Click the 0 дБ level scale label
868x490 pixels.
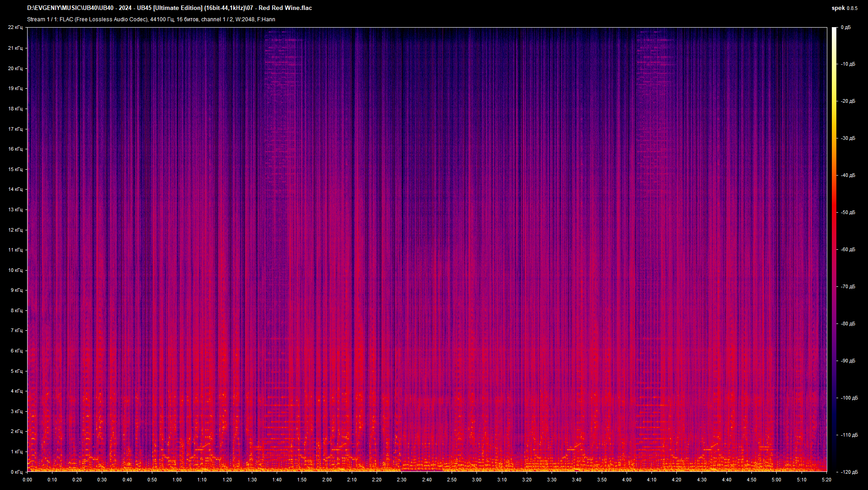[x=845, y=28]
